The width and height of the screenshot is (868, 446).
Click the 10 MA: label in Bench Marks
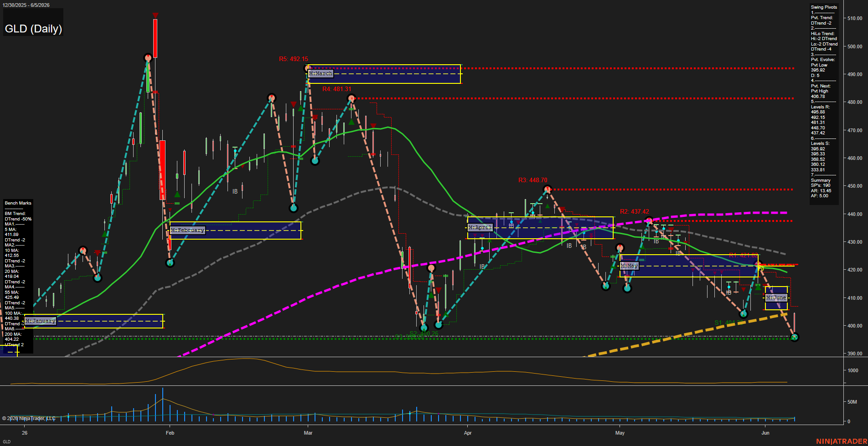pyautogui.click(x=12, y=251)
